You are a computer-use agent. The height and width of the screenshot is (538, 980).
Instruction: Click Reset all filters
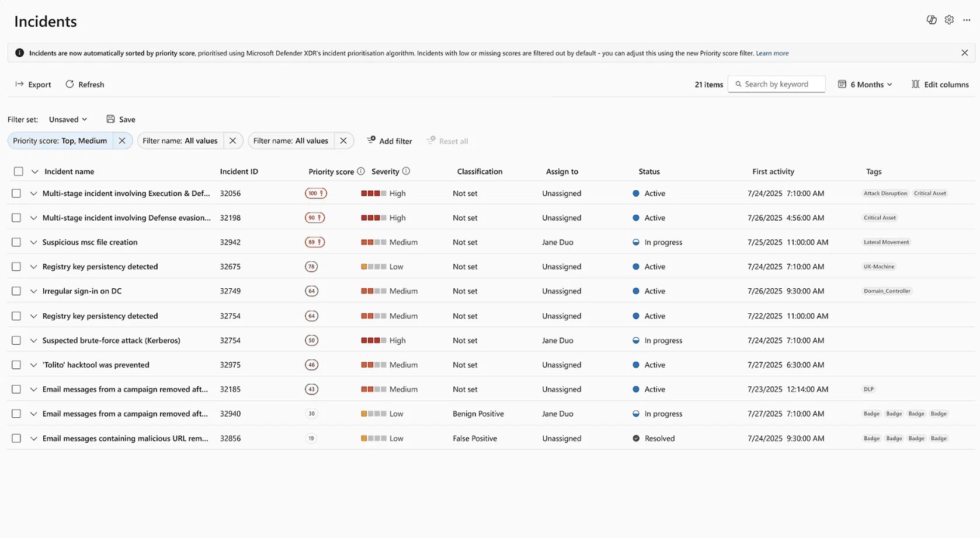click(x=447, y=141)
